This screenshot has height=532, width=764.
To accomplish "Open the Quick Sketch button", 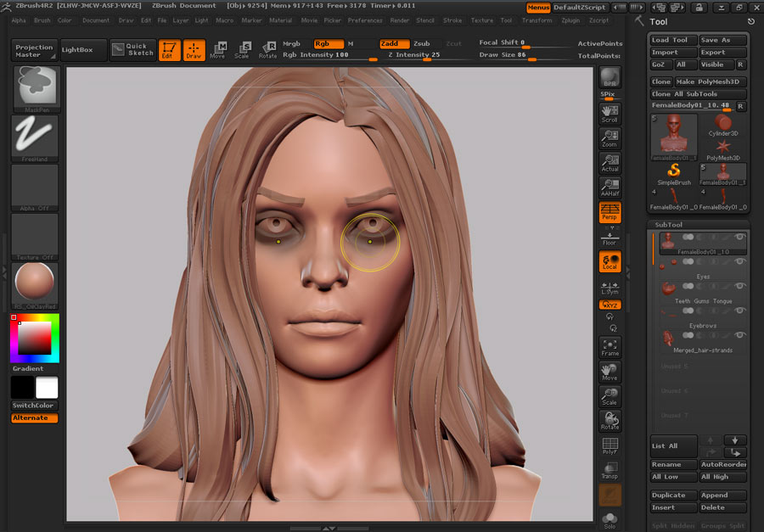I will tap(133, 50).
